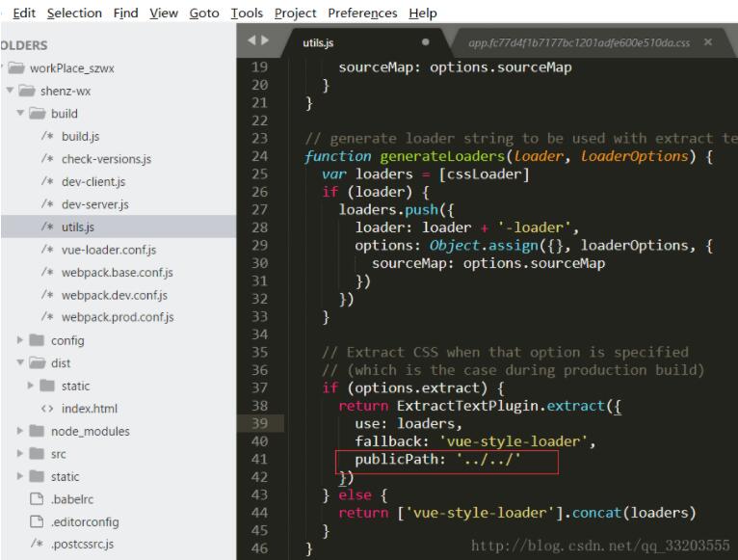Click the workPlace_szwx folder icon
The image size is (738, 560).
click(x=16, y=67)
